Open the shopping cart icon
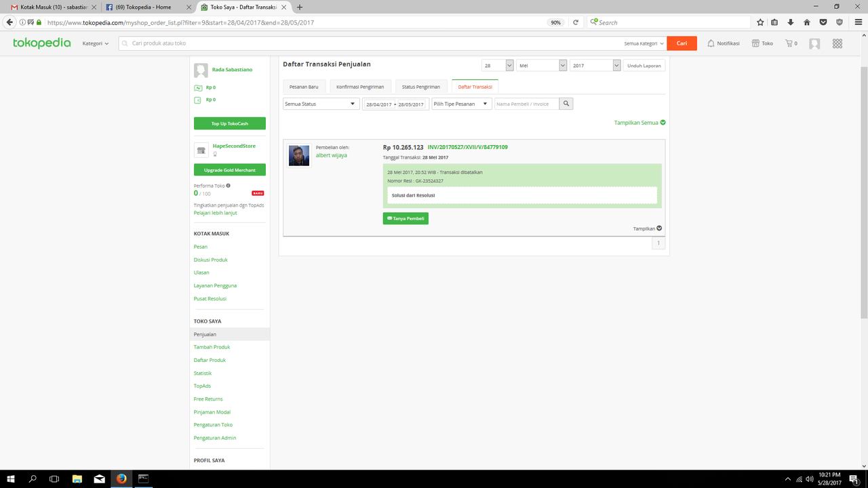The image size is (868, 488). pos(789,43)
